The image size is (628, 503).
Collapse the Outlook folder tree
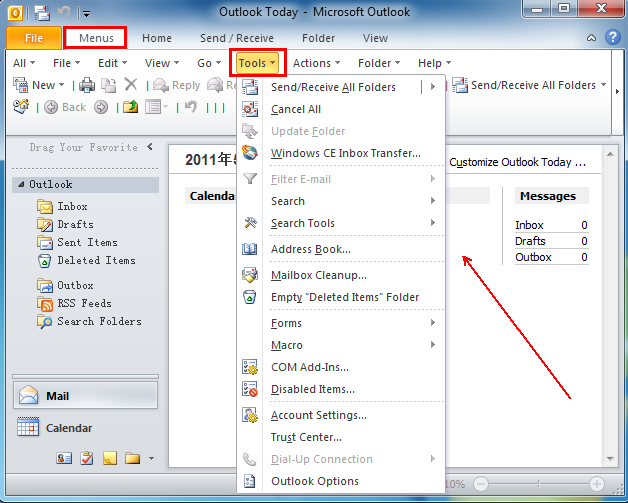[x=21, y=184]
